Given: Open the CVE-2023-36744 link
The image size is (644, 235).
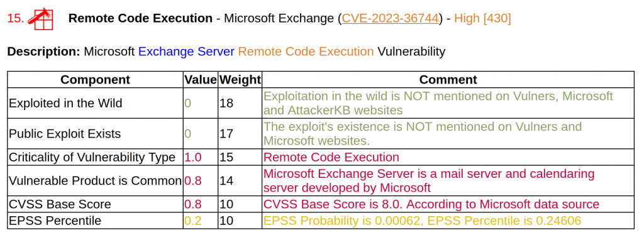Looking at the screenshot, I should pos(390,18).
